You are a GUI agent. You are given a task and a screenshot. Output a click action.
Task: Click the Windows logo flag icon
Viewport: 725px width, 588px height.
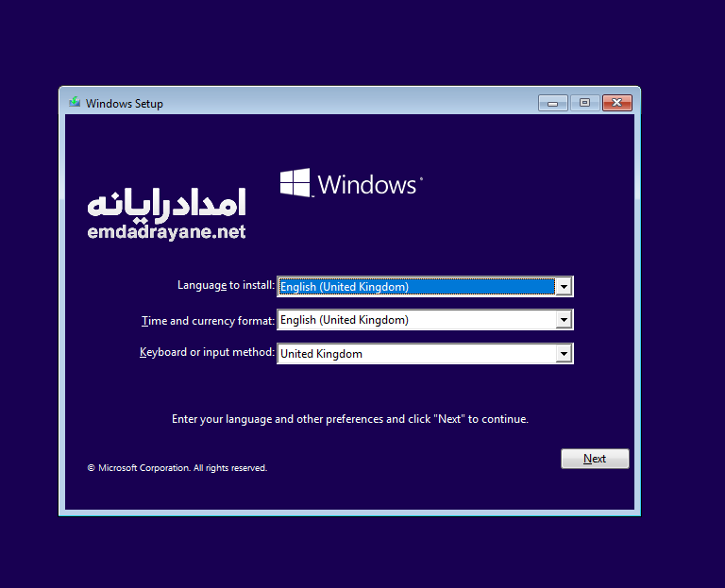coord(295,183)
